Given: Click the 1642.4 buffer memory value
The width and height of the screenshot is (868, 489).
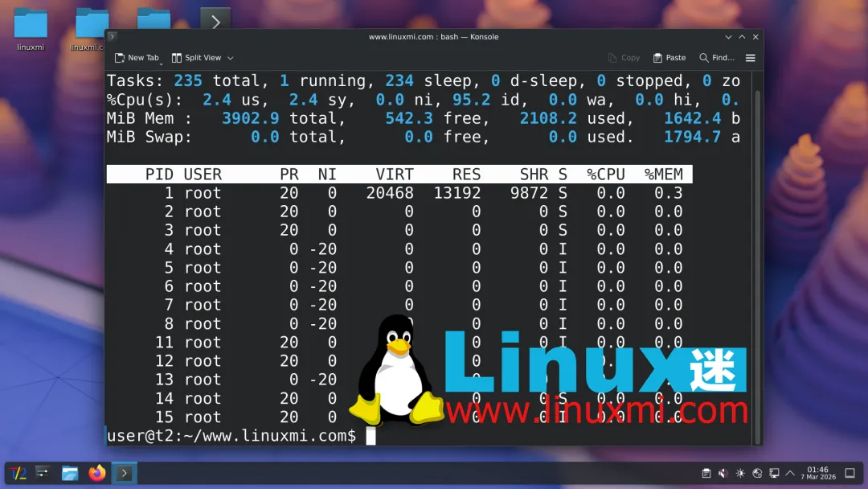Looking at the screenshot, I should coord(693,118).
